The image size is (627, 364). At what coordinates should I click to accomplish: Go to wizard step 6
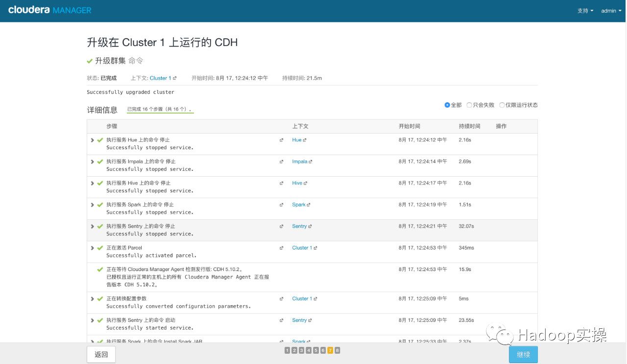click(x=323, y=350)
